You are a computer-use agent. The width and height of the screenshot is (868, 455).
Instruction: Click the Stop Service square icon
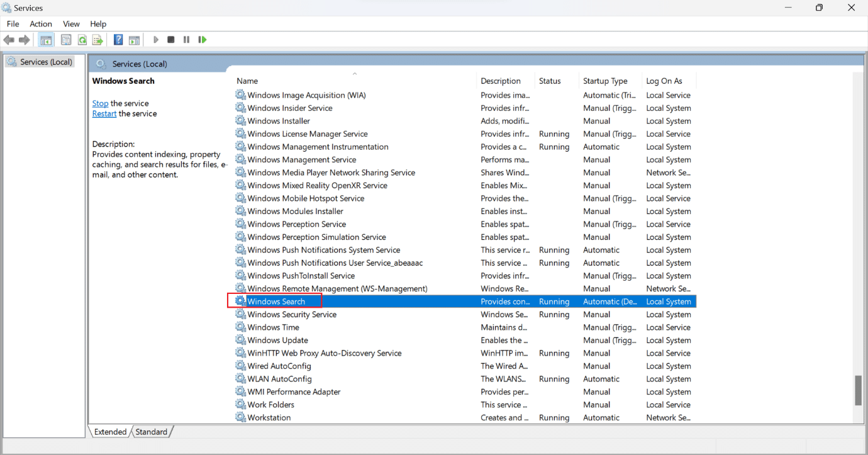(x=170, y=40)
